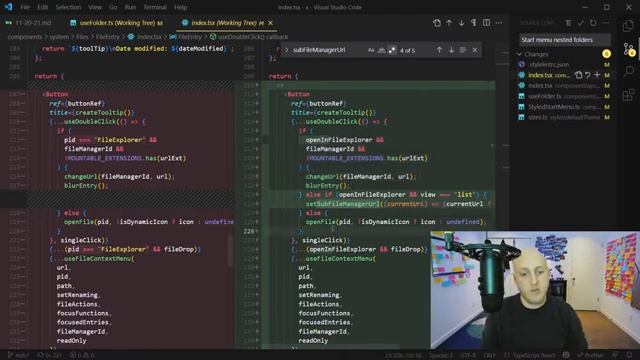The image size is (640, 360).
Task: Open StyledStartMenu.ts in Changes list
Action: click(565, 107)
